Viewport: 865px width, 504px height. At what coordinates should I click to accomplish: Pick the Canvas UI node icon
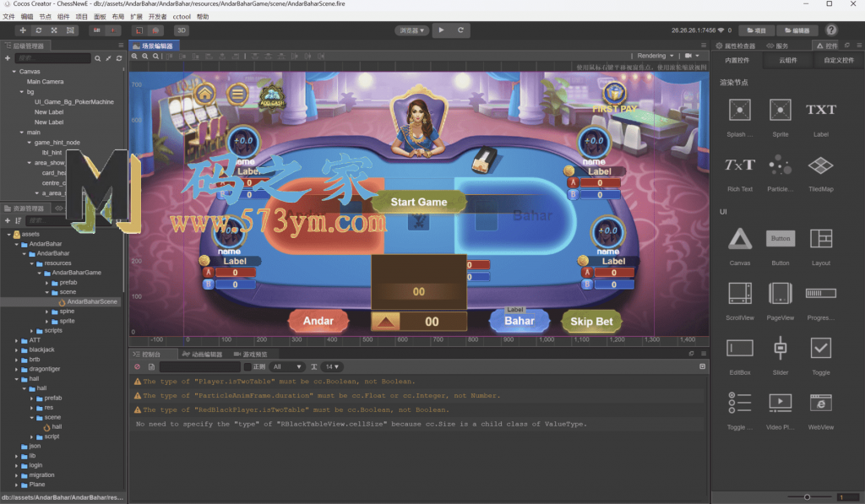(x=740, y=239)
